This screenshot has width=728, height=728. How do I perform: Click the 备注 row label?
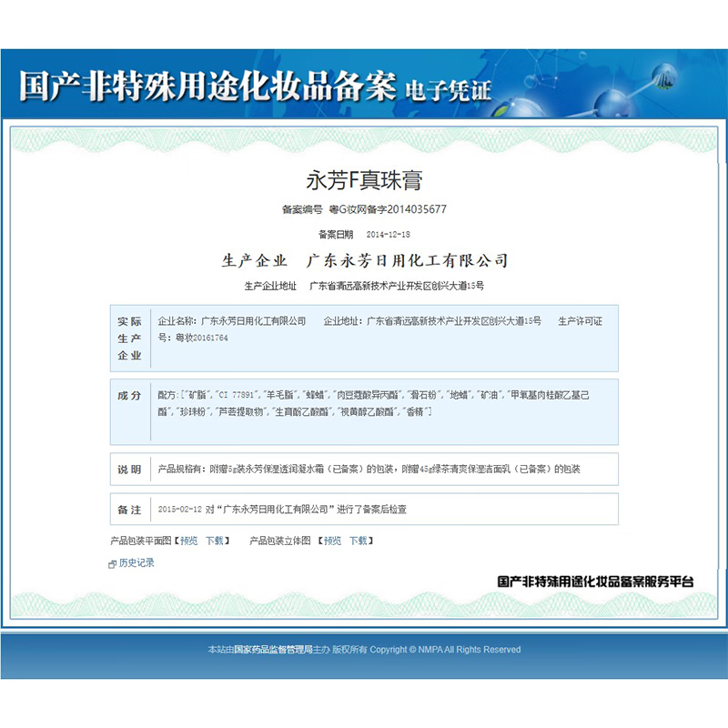click(129, 510)
